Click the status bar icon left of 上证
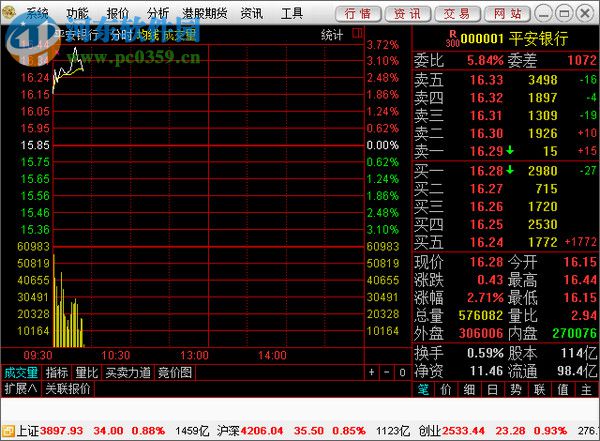The height and width of the screenshot is (441, 600). [8, 431]
